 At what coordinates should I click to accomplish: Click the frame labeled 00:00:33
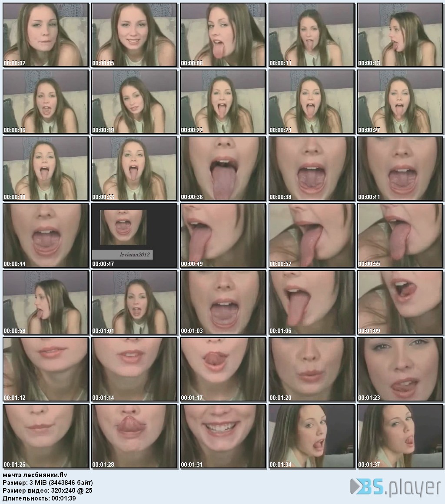[135, 169]
